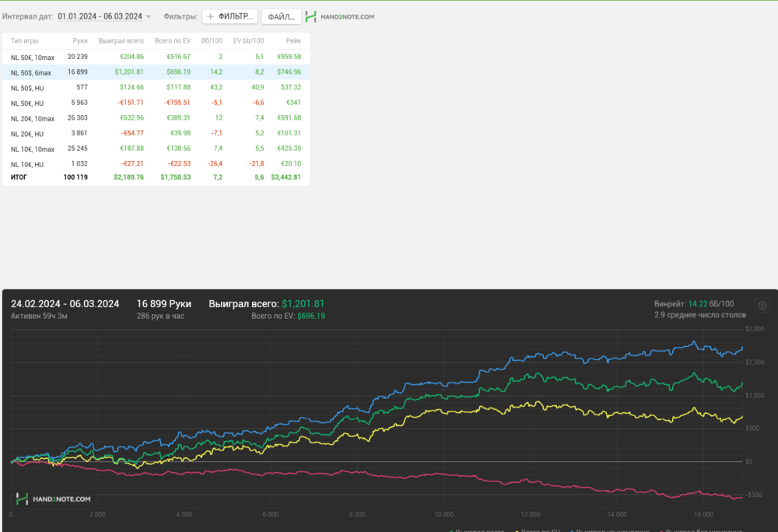Sort by the Рейк column header

tap(293, 40)
